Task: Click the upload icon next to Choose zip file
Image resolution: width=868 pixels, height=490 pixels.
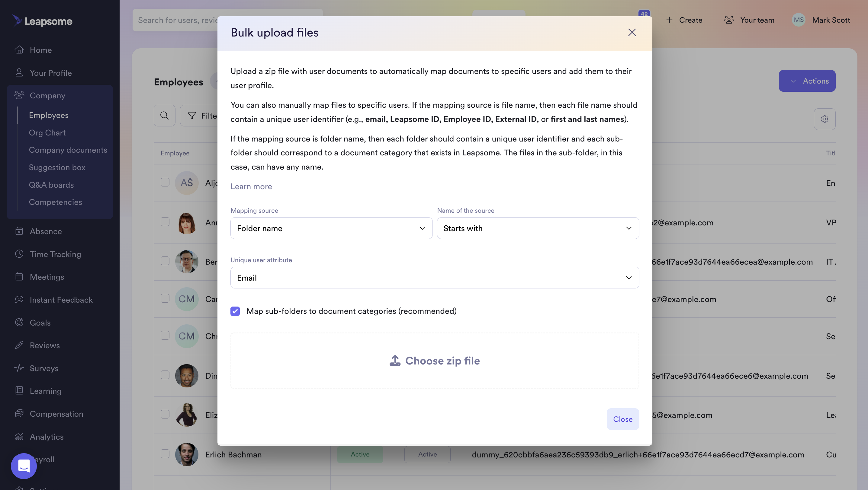Action: [395, 361]
